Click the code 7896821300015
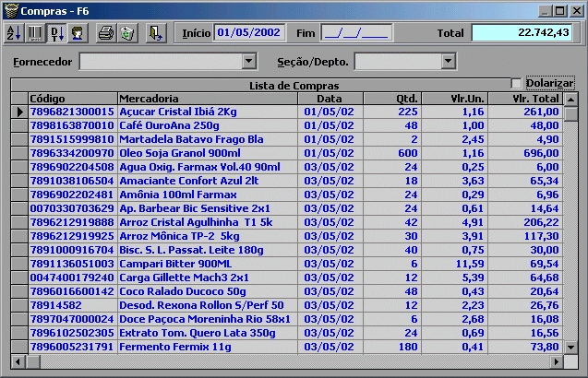 (x=72, y=112)
